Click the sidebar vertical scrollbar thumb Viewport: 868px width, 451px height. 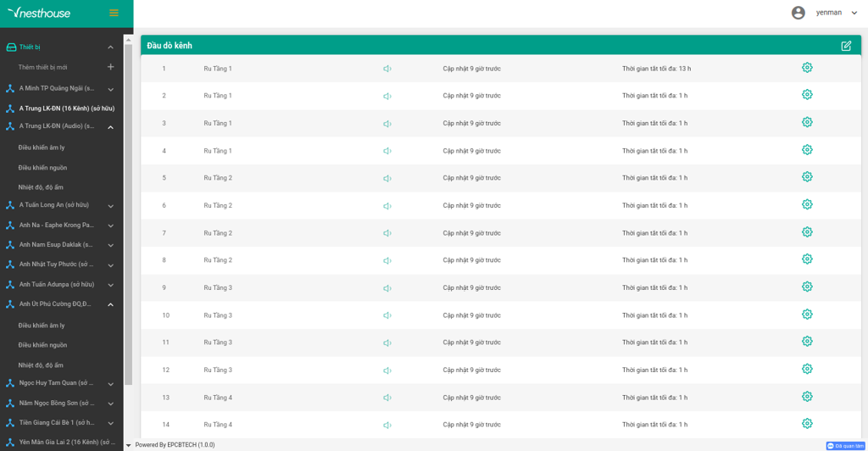point(129,214)
